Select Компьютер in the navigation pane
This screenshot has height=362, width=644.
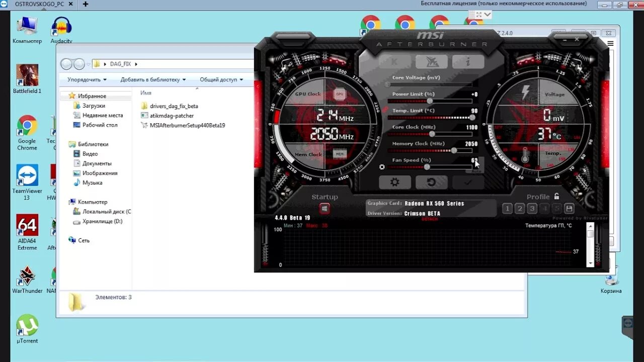(88, 202)
